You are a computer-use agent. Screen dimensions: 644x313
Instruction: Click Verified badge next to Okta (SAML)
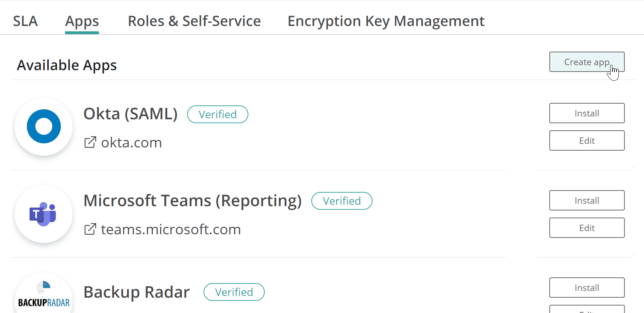217,114
